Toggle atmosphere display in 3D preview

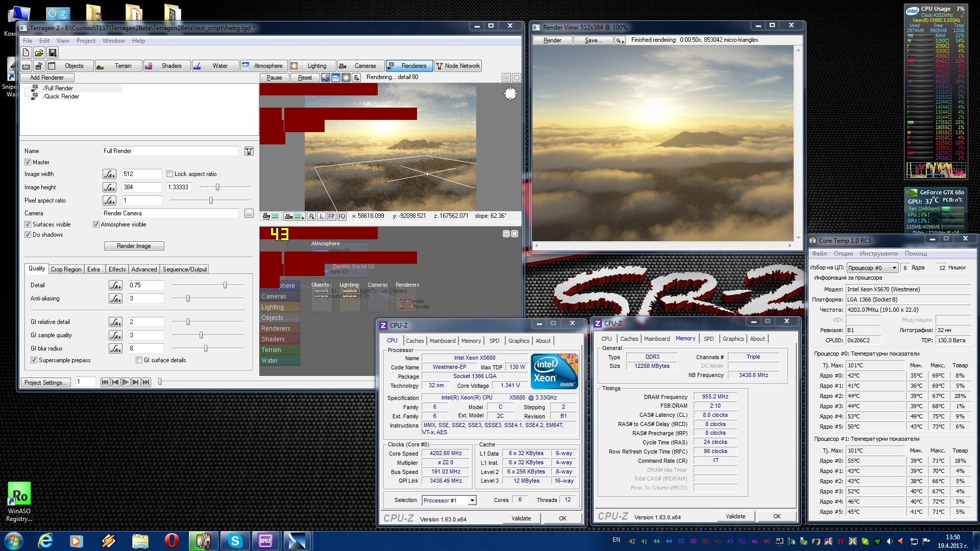tap(336, 78)
